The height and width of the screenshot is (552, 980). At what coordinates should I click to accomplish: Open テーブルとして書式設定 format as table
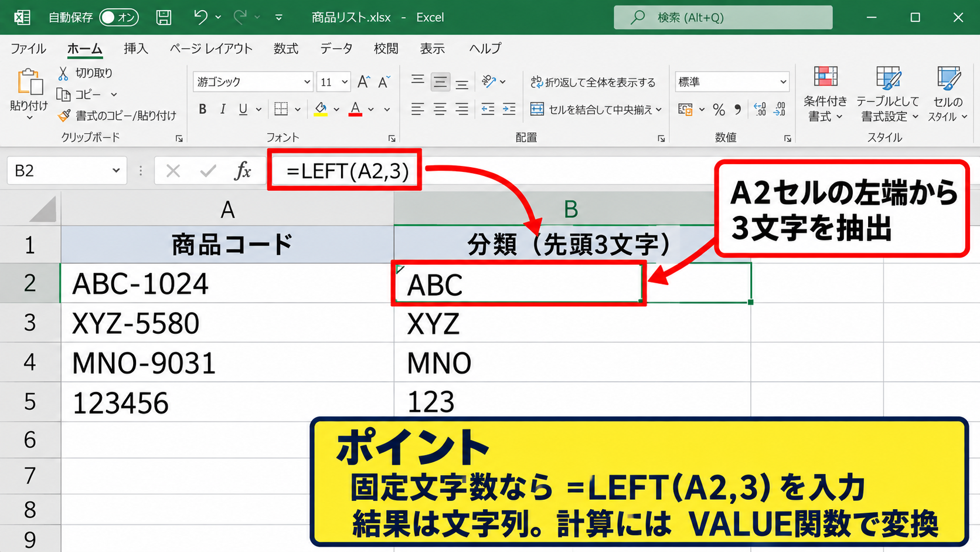point(888,94)
